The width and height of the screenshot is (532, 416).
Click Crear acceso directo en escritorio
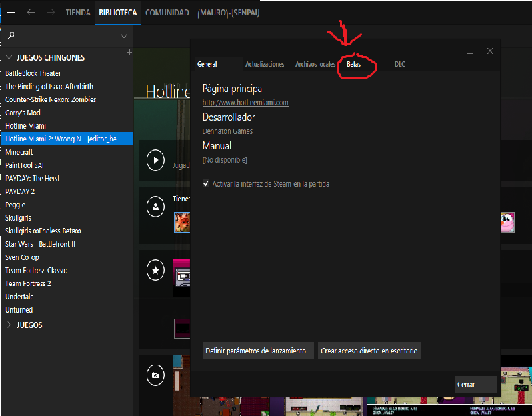tap(369, 351)
